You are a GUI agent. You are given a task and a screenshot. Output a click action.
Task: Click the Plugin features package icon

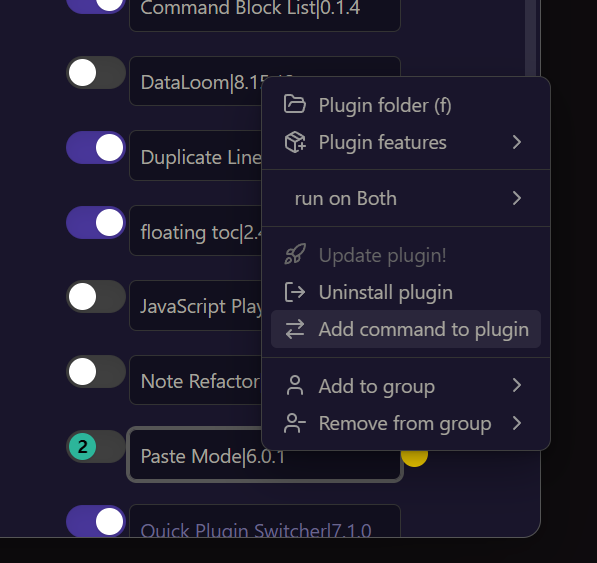tap(295, 142)
